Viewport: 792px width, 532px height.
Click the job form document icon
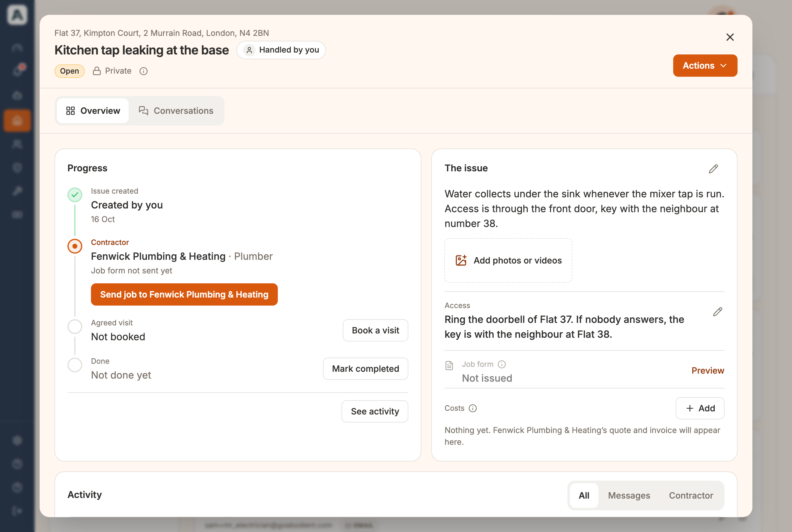pyautogui.click(x=449, y=365)
